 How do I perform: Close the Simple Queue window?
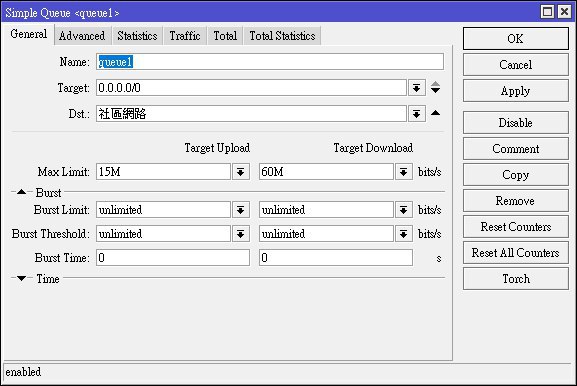(x=564, y=12)
